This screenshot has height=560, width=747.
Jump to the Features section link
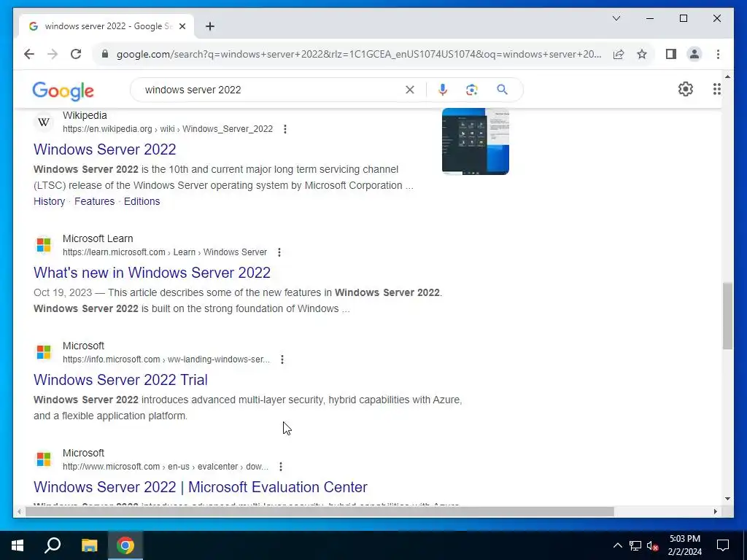click(94, 201)
